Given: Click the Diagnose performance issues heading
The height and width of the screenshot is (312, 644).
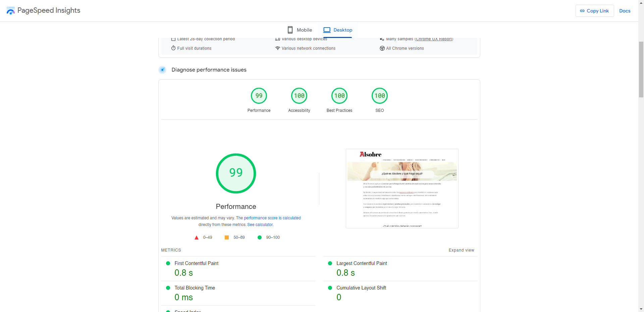Looking at the screenshot, I should coord(209,70).
